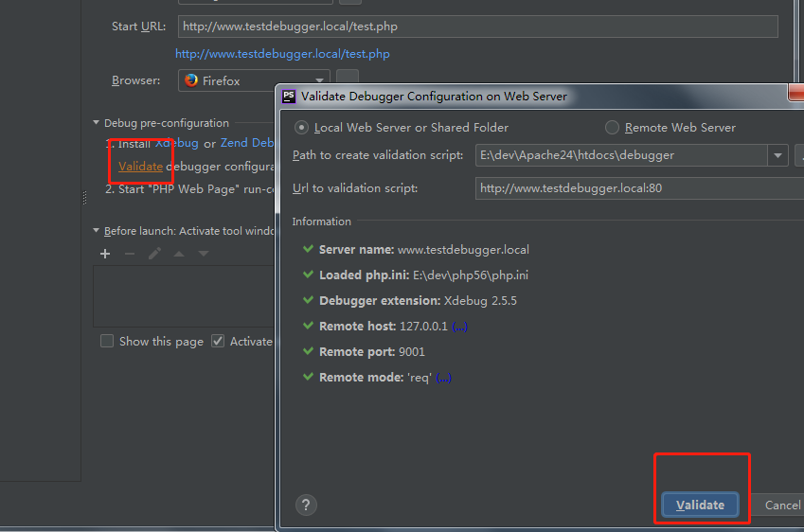The height and width of the screenshot is (532, 804).
Task: Click the browse button beside the browser dropdown
Action: [x=348, y=78]
